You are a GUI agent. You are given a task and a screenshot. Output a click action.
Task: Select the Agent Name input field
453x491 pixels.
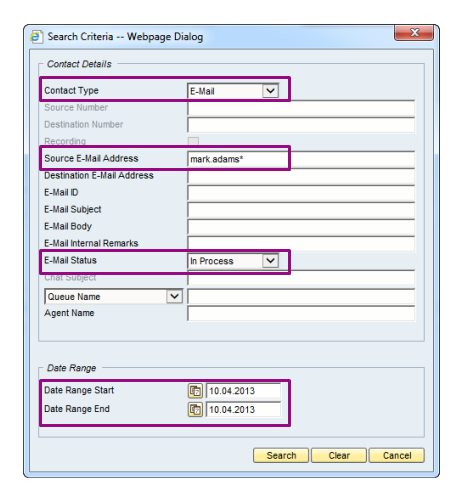(x=301, y=314)
